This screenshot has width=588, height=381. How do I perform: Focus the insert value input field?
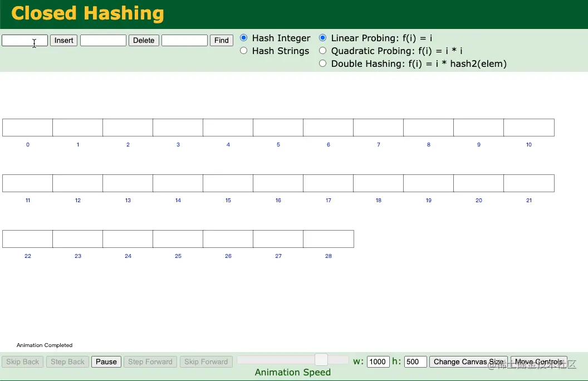coord(24,40)
